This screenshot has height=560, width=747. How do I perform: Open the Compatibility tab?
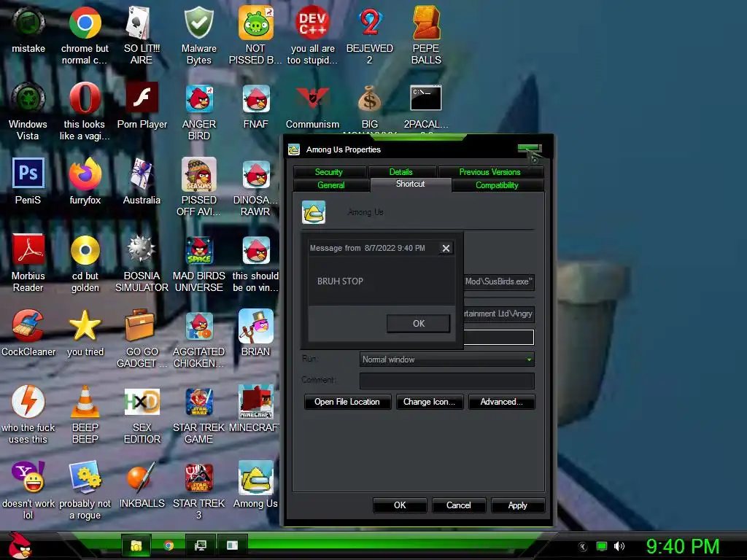(x=498, y=185)
